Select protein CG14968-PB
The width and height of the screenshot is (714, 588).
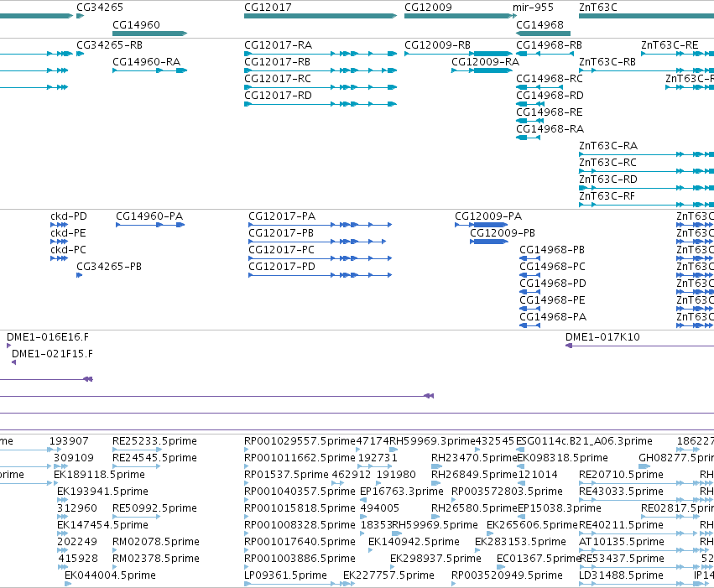pos(552,250)
